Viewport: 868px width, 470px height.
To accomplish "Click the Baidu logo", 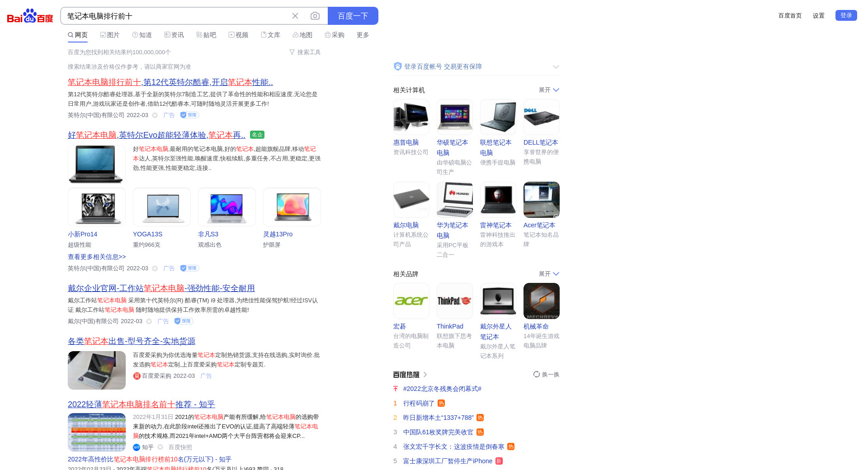I will click(30, 16).
